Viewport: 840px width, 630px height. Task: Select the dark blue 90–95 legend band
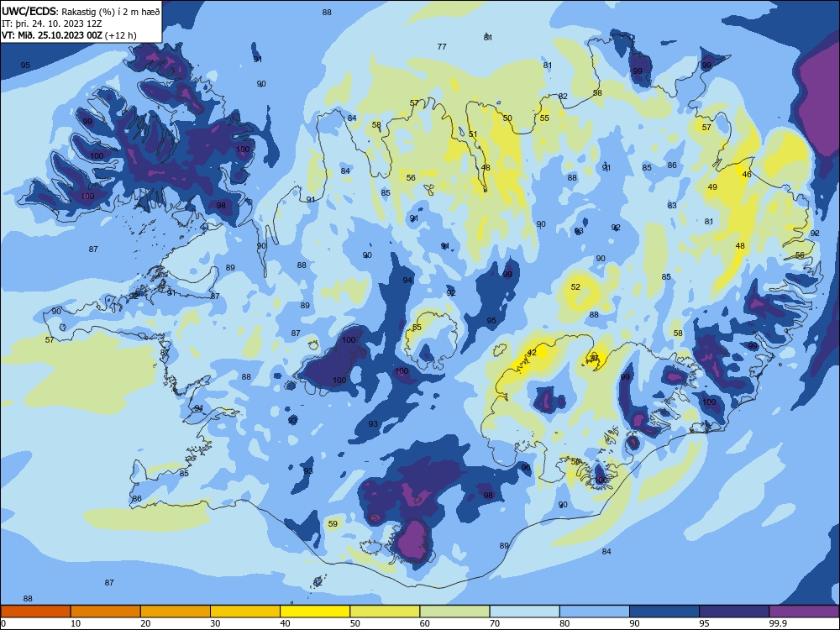point(664,612)
